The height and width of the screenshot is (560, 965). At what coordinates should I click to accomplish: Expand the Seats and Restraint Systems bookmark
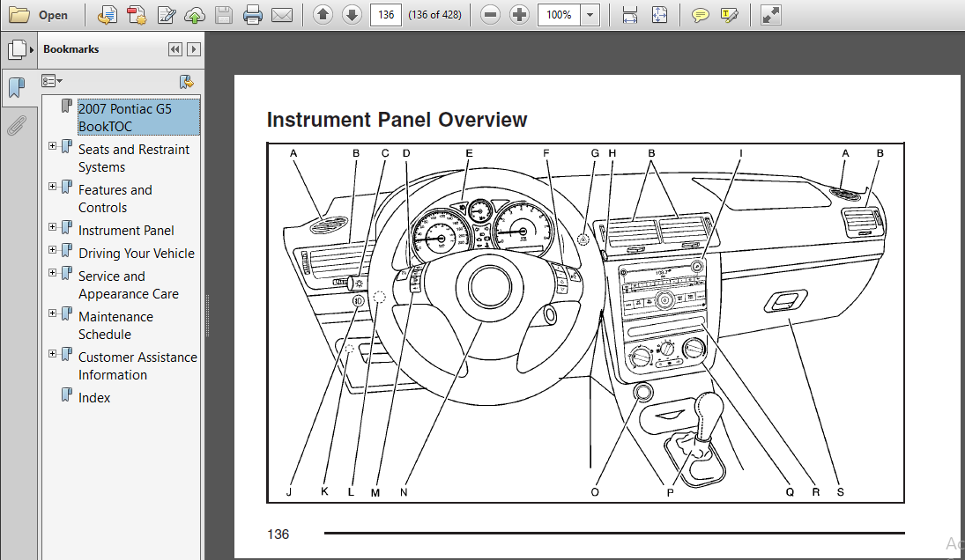click(52, 145)
